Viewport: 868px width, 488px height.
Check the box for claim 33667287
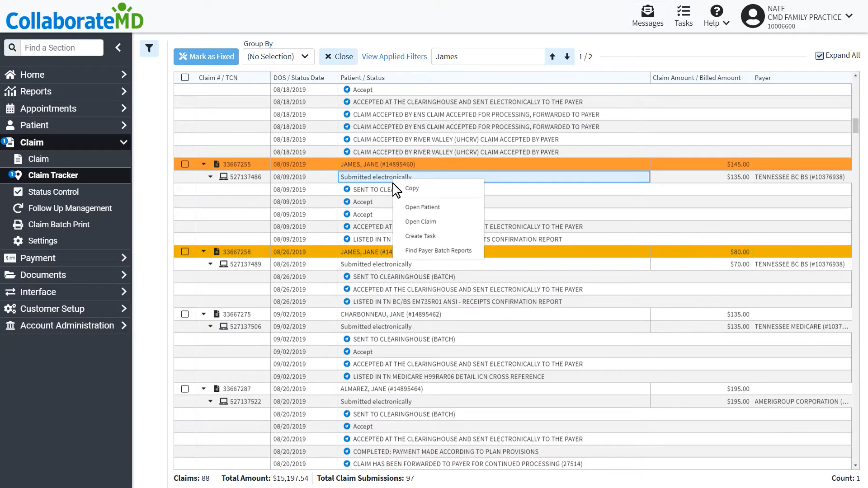(x=185, y=389)
